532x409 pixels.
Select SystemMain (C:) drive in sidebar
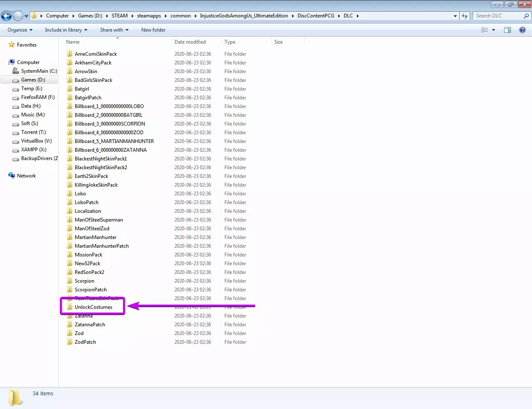[39, 71]
